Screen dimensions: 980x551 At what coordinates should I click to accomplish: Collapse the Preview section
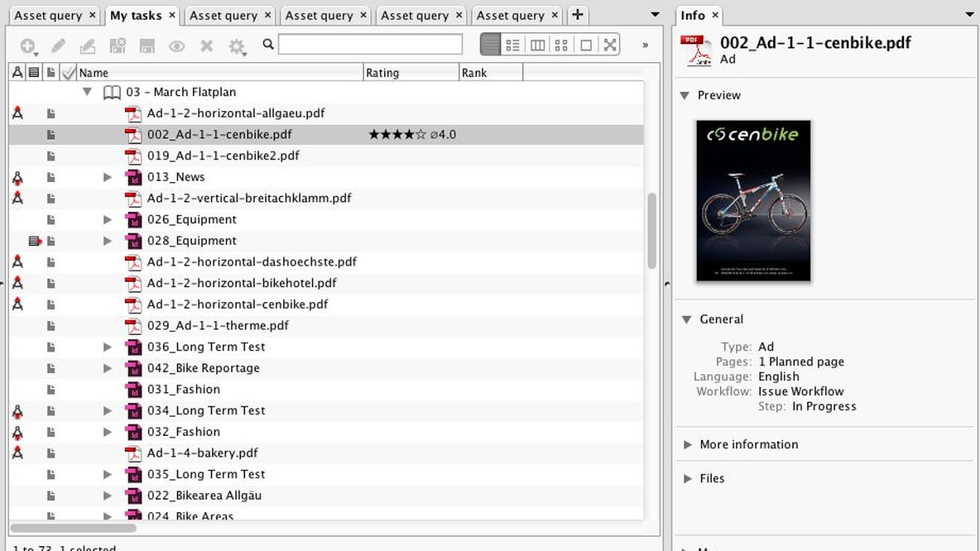click(685, 96)
